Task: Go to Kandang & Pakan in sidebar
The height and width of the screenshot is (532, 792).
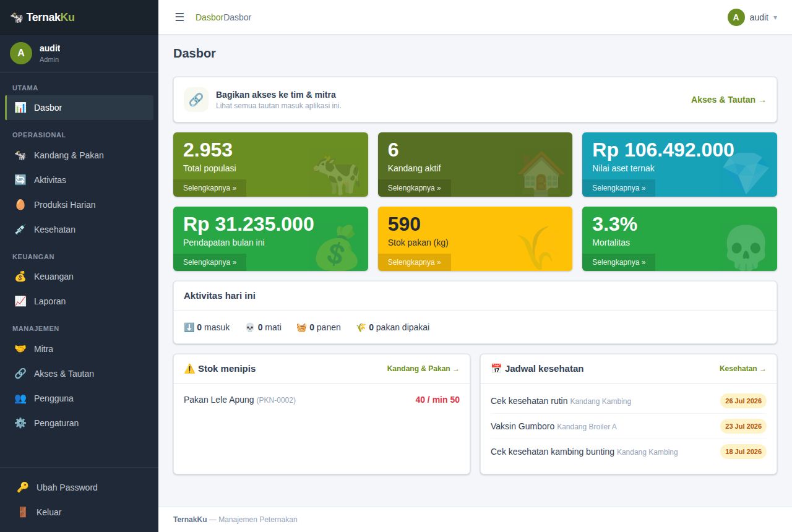Action: [79, 155]
